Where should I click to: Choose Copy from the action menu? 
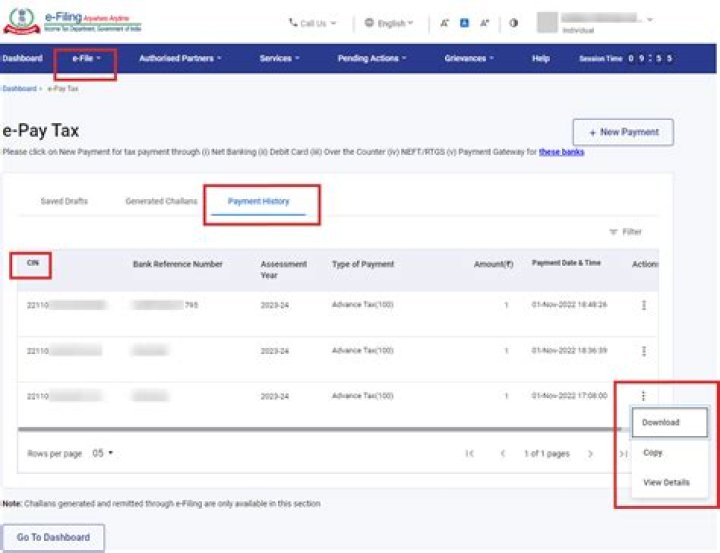[652, 452]
